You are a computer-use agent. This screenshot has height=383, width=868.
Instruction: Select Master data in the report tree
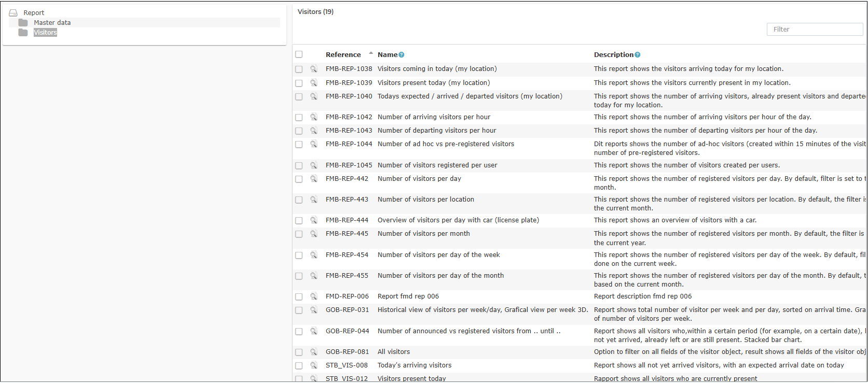coord(52,23)
